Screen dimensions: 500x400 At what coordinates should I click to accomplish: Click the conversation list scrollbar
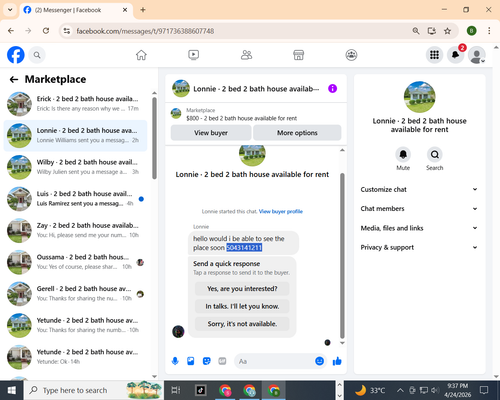(154, 138)
